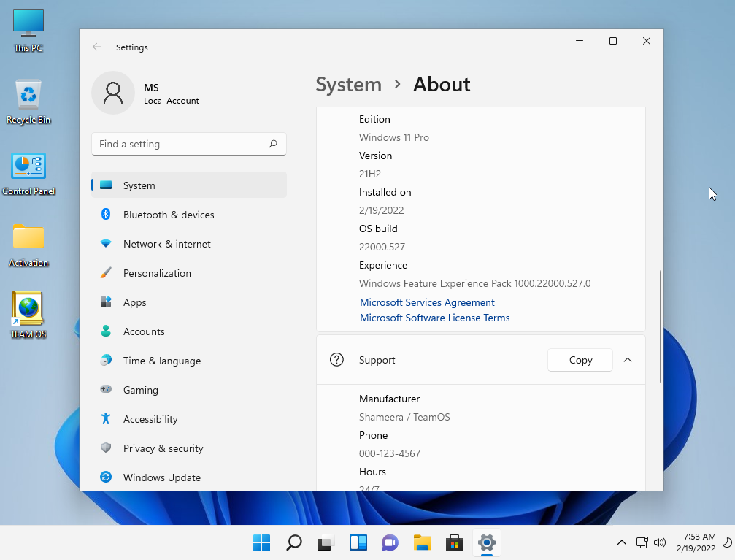Screen dimensions: 735x560
Task: Click the Windows 11 Pro edition value
Action: pyautogui.click(x=393, y=137)
